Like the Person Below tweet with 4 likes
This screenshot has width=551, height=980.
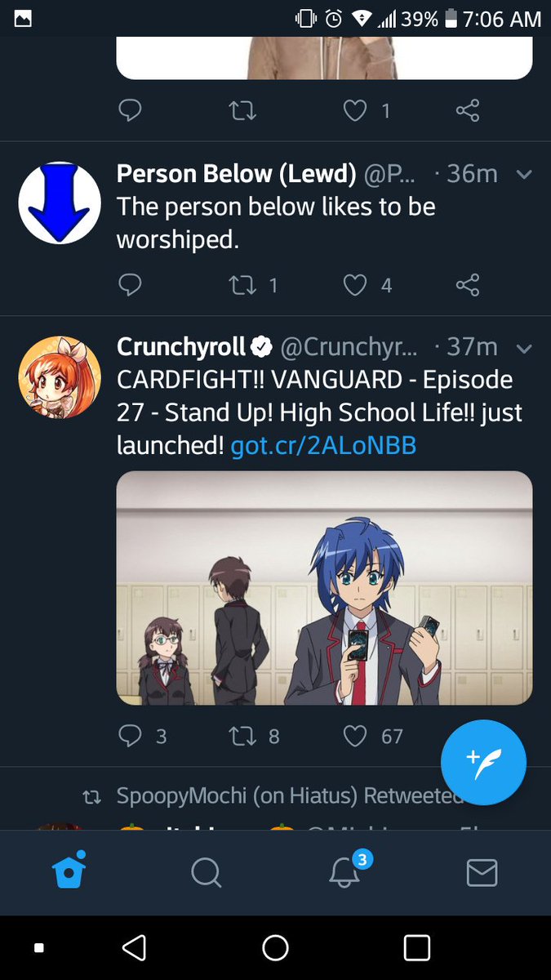pyautogui.click(x=354, y=284)
